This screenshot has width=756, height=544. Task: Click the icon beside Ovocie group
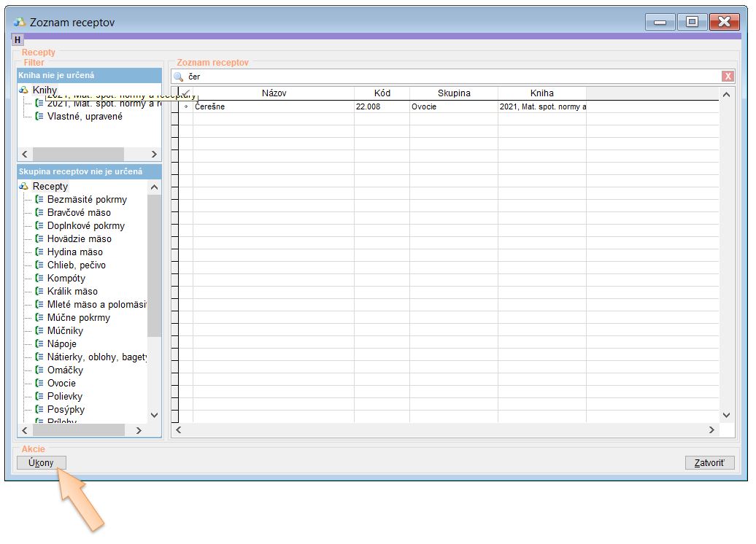39,384
